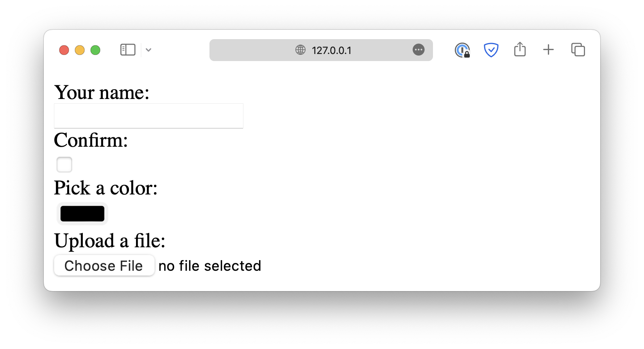The height and width of the screenshot is (349, 644).
Task: Click the 'Confirm:' label
Action: click(91, 140)
